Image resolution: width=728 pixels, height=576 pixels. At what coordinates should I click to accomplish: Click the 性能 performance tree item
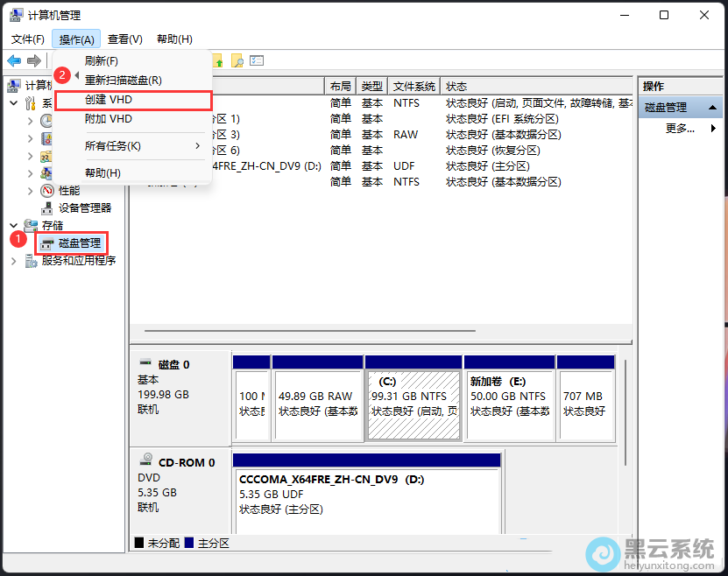tap(68, 190)
